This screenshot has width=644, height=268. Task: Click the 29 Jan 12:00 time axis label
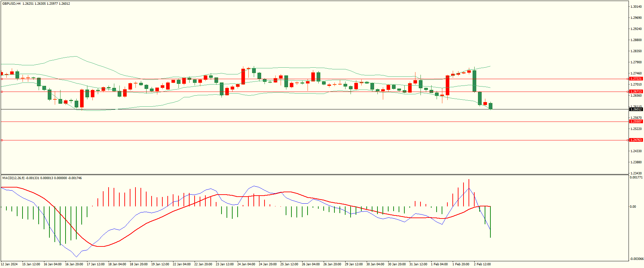354,264
